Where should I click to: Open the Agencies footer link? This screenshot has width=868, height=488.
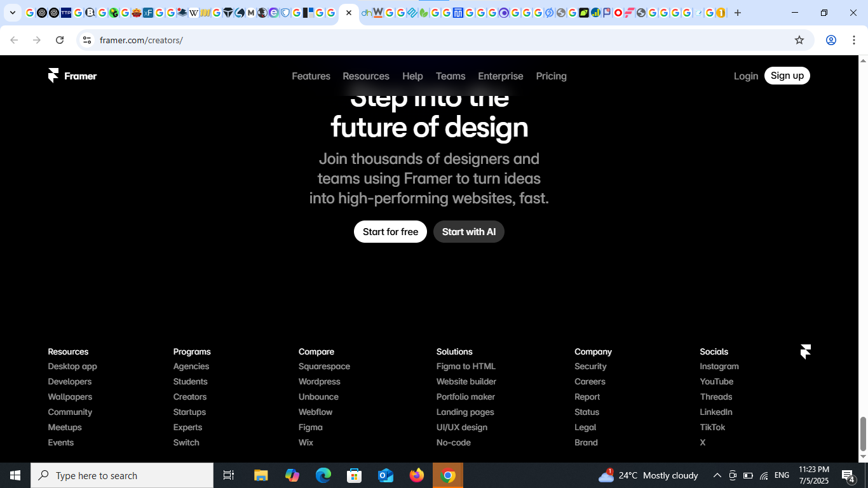point(191,367)
